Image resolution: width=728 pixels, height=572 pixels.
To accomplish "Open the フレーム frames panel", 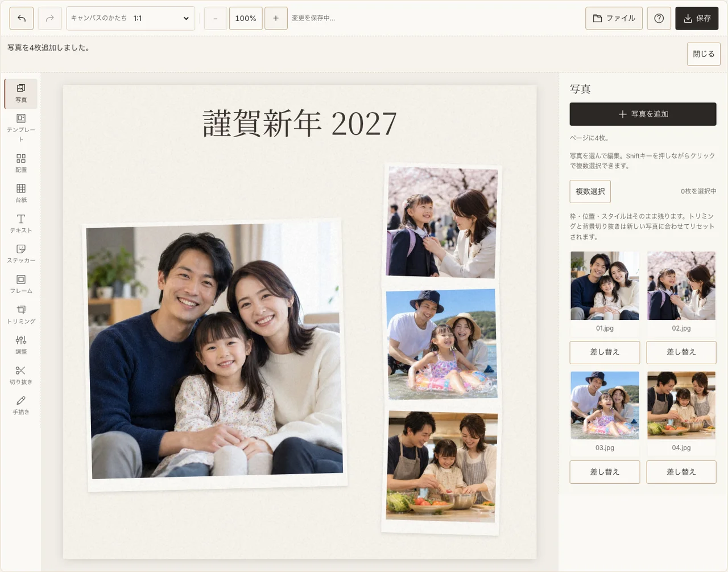I will (x=21, y=284).
